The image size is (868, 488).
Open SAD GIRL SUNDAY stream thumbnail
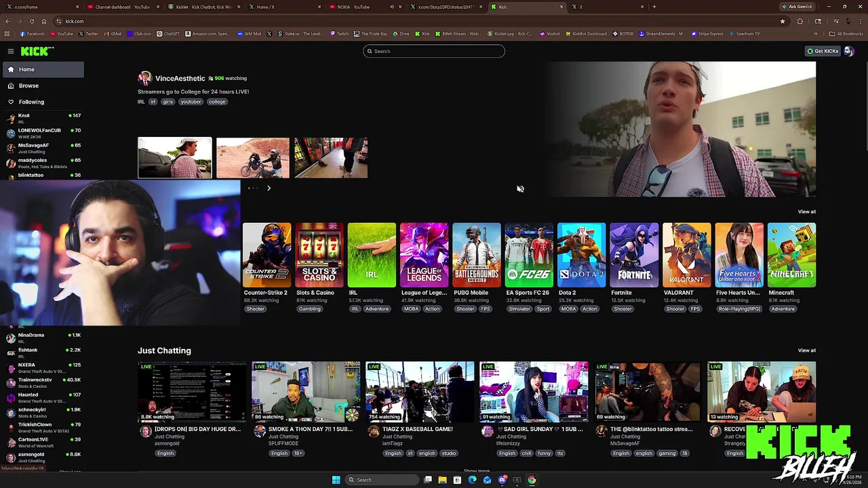(534, 392)
